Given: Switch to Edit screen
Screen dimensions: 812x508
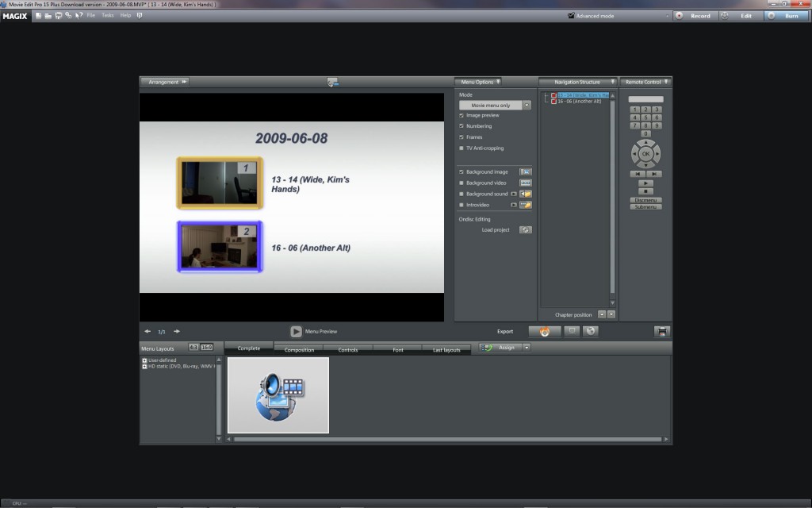Looking at the screenshot, I should [x=741, y=16].
